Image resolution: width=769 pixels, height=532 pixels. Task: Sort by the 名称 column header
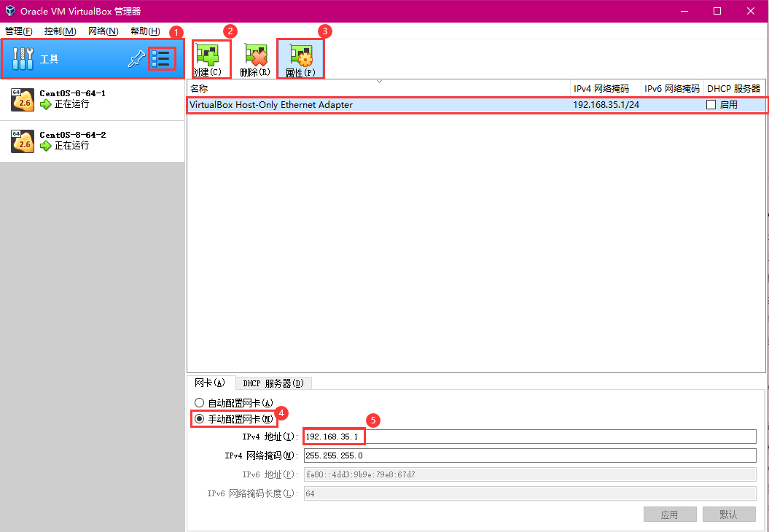click(x=378, y=89)
